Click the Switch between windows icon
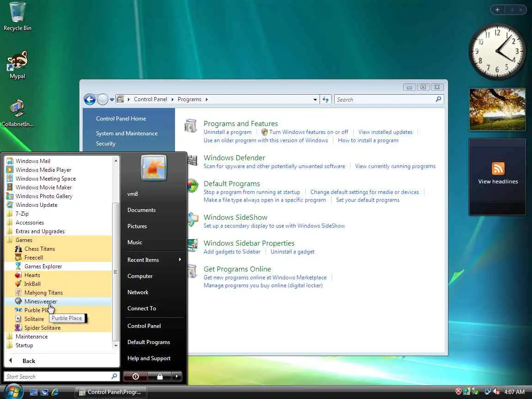 click(44, 392)
